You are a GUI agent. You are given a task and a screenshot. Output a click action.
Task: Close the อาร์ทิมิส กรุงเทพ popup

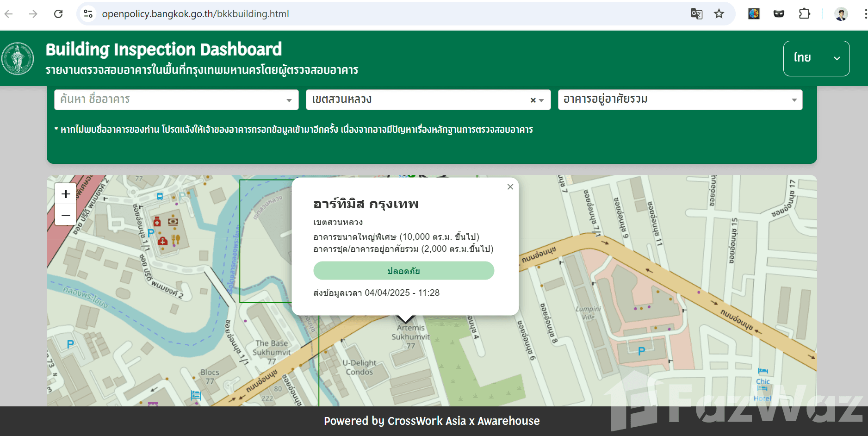tap(510, 187)
